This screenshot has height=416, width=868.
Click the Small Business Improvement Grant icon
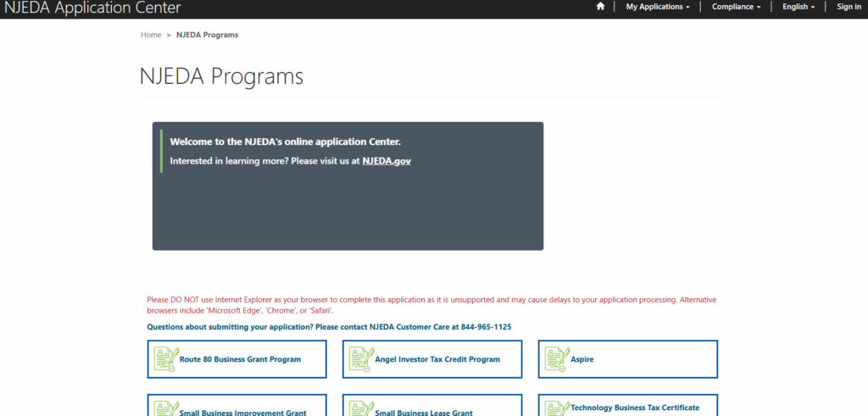pyautogui.click(x=165, y=409)
